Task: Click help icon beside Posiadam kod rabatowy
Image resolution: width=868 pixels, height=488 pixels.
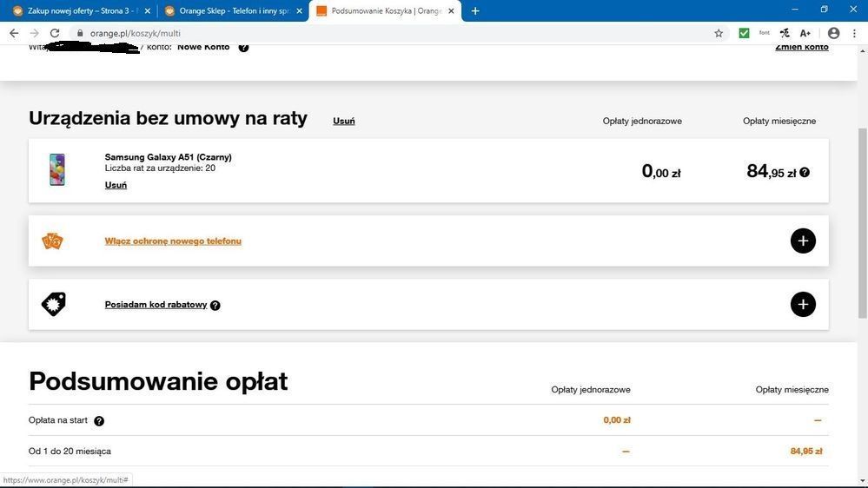Action: click(x=215, y=306)
